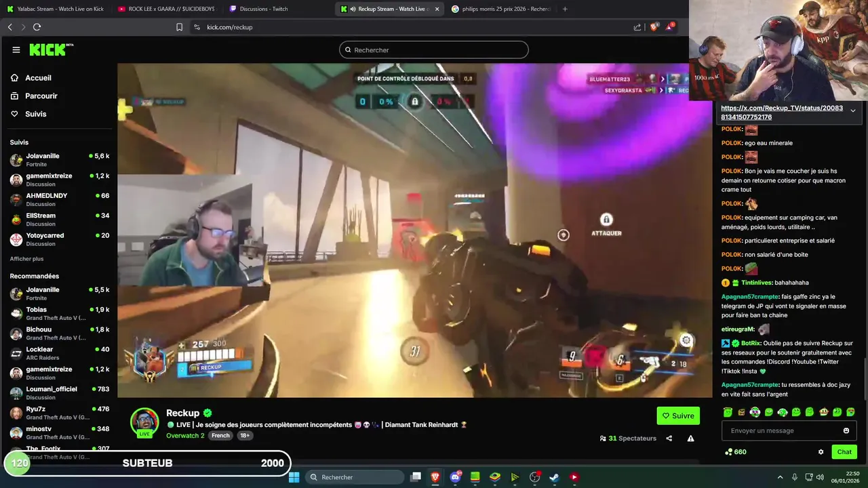Share the stream icon
The width and height of the screenshot is (868, 488).
tap(669, 439)
